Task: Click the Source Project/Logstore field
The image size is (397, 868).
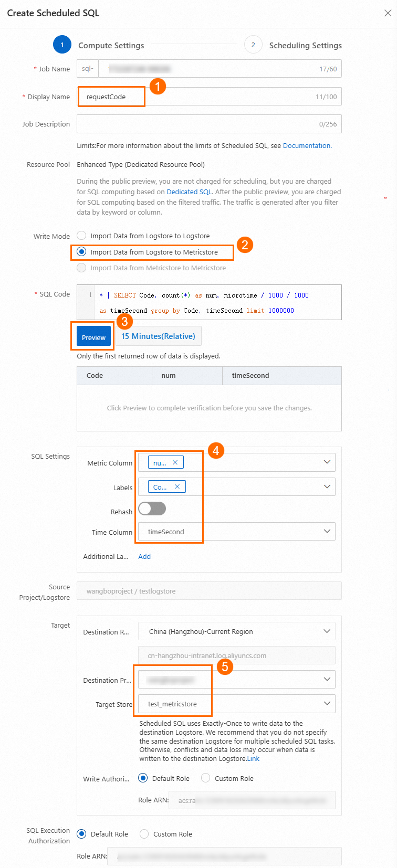Action: (x=209, y=591)
